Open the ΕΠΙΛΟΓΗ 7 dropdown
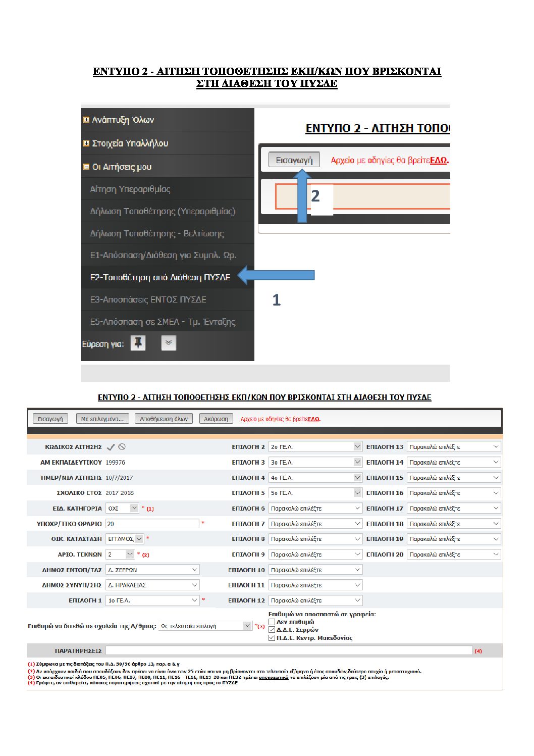The height and width of the screenshot is (756, 534). point(315,524)
